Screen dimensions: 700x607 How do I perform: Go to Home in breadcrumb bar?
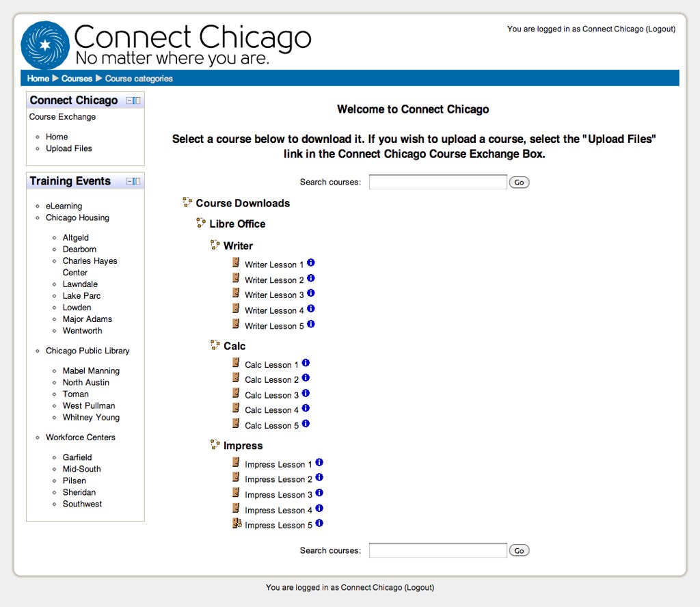tap(38, 79)
